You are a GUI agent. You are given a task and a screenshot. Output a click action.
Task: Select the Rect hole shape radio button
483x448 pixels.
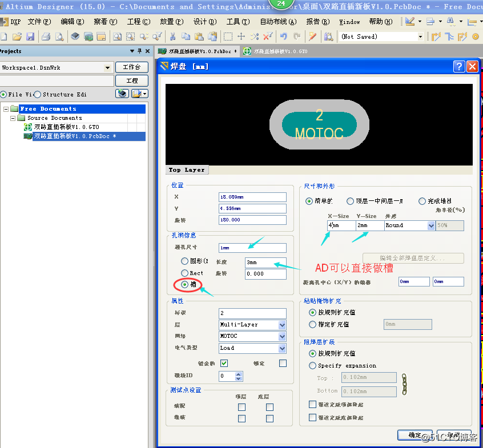(184, 273)
